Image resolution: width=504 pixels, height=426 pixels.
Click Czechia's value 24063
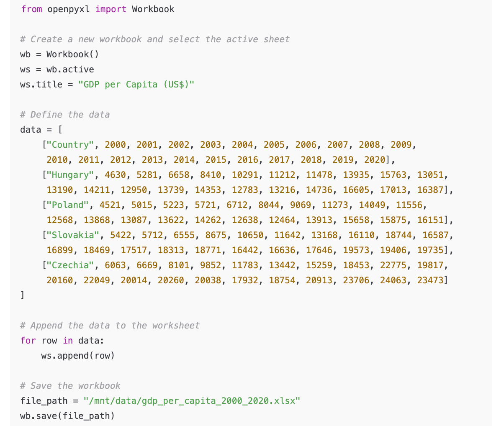click(x=393, y=280)
